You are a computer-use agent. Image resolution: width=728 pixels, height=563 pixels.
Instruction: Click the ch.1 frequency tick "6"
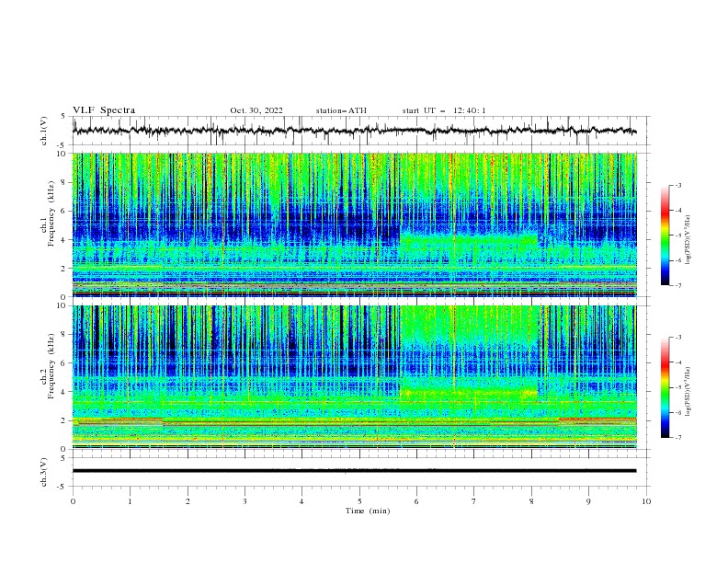[65, 212]
